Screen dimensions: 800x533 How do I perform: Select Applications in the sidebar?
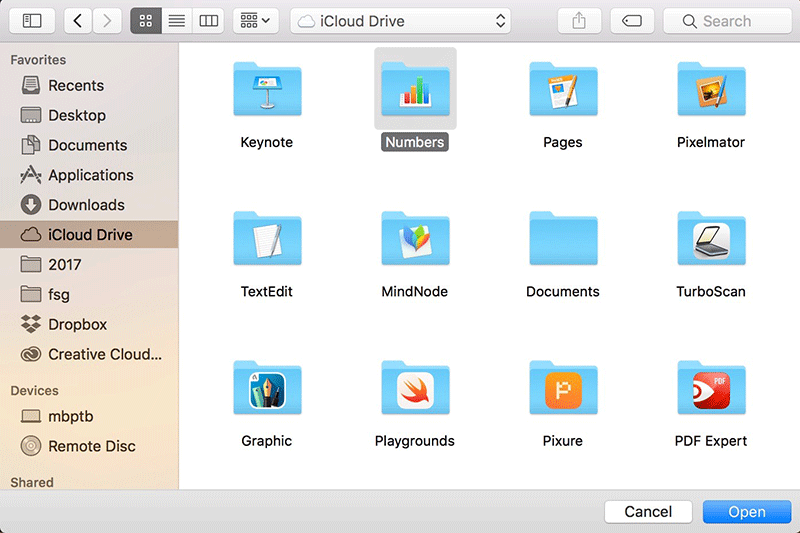click(89, 175)
